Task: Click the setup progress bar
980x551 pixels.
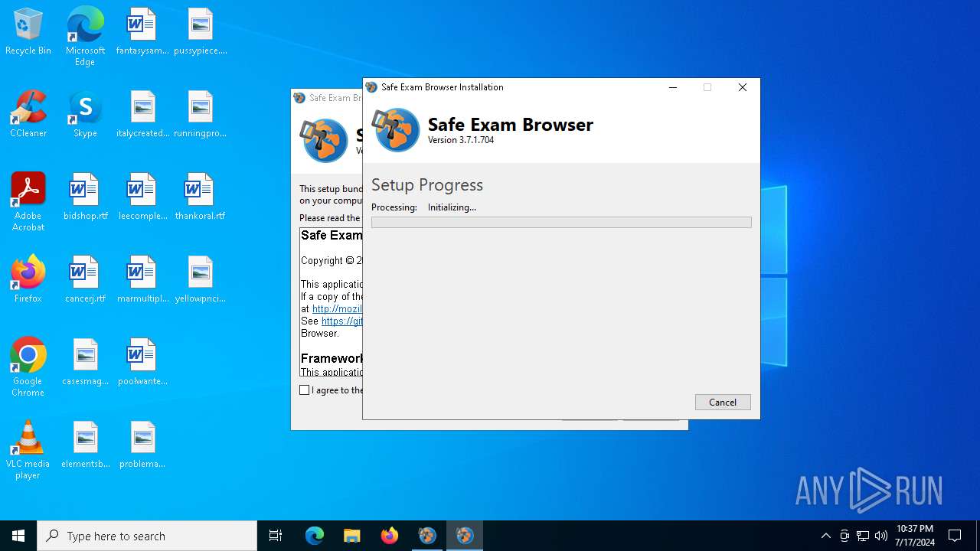Action: click(561, 222)
